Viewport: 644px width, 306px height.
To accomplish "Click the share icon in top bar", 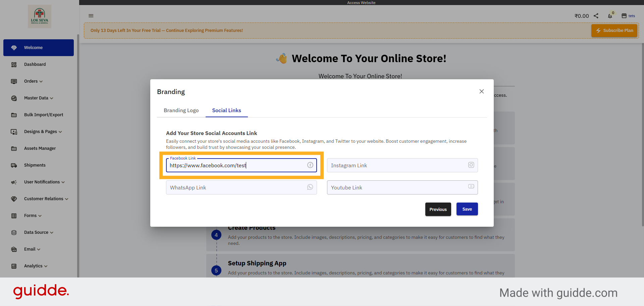I will (596, 15).
